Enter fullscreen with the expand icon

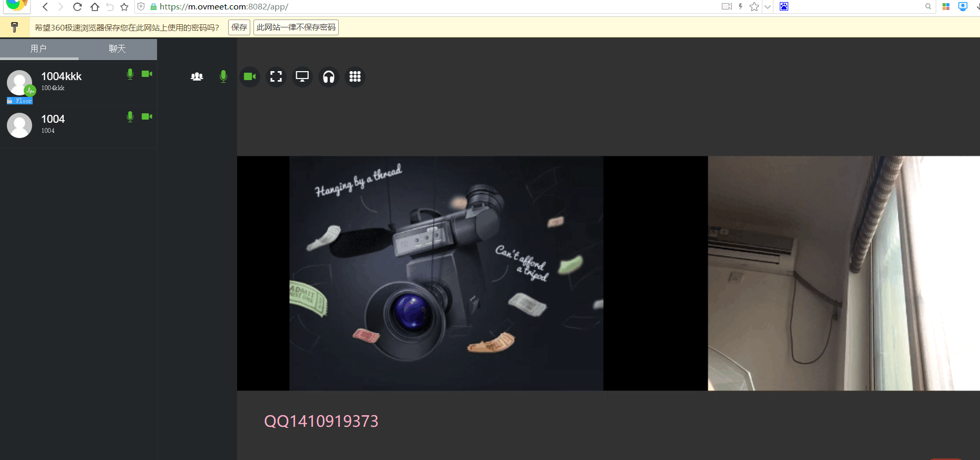click(276, 77)
